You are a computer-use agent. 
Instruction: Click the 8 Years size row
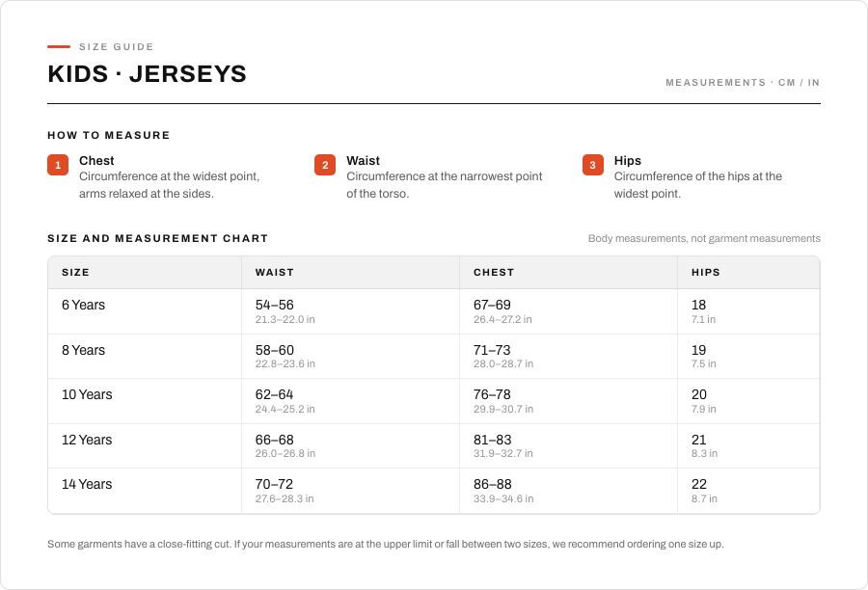(x=434, y=357)
